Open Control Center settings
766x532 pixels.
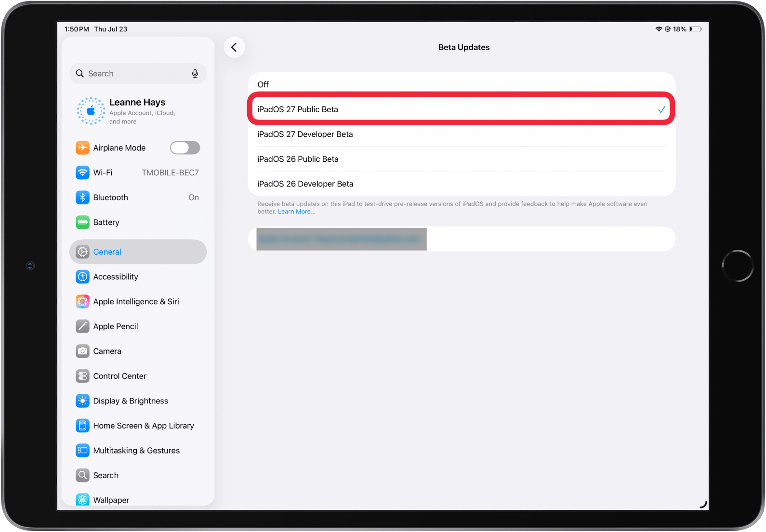pos(138,376)
